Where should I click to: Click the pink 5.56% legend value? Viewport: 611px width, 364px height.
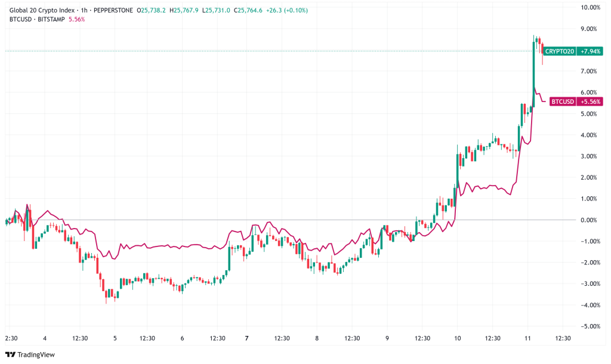77,19
